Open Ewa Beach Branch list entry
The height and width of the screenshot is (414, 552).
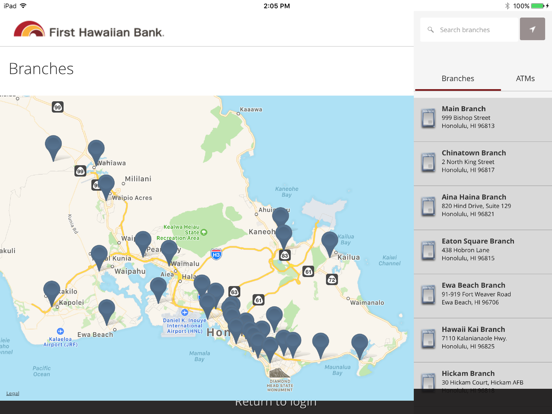click(483, 296)
